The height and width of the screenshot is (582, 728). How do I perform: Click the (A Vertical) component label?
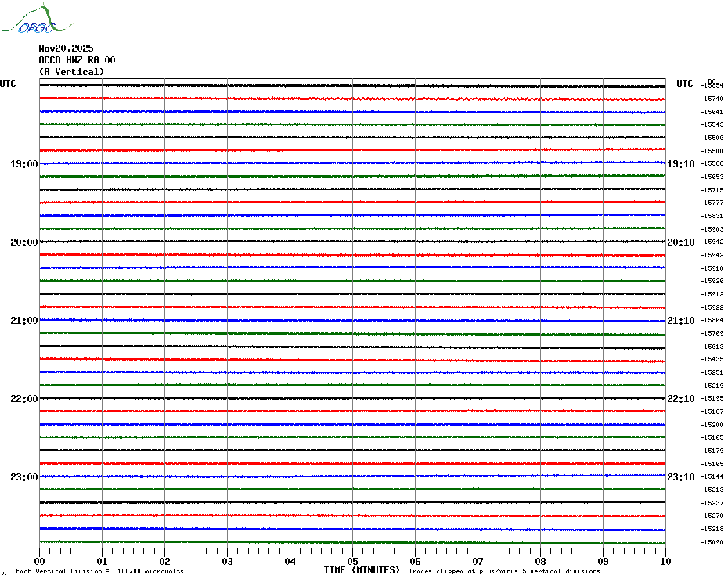71,71
